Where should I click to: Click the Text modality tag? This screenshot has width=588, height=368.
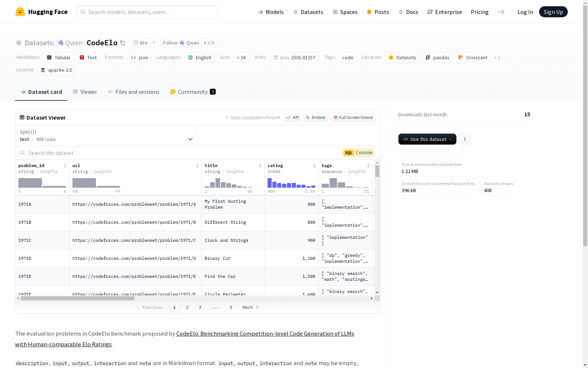coord(88,57)
